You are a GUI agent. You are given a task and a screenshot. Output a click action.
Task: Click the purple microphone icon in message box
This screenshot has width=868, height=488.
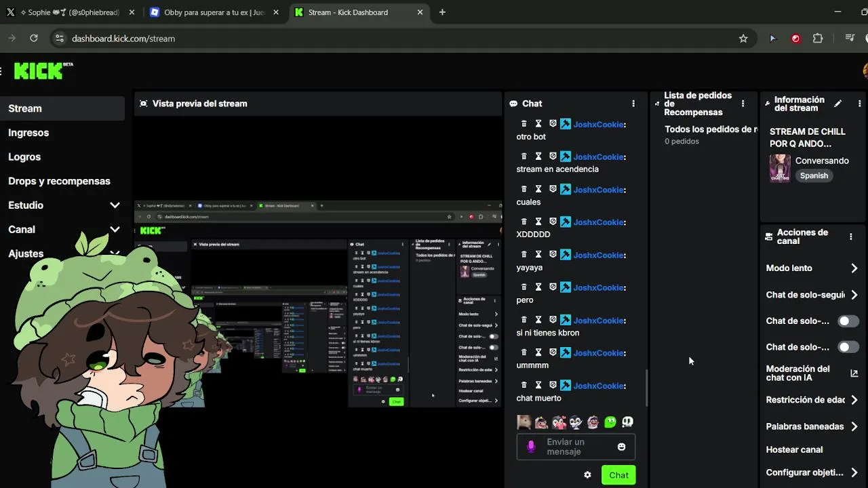[531, 447]
